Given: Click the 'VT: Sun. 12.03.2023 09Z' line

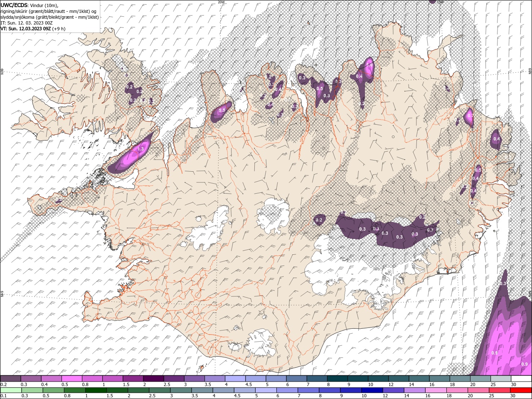Looking at the screenshot, I should click(25, 29).
